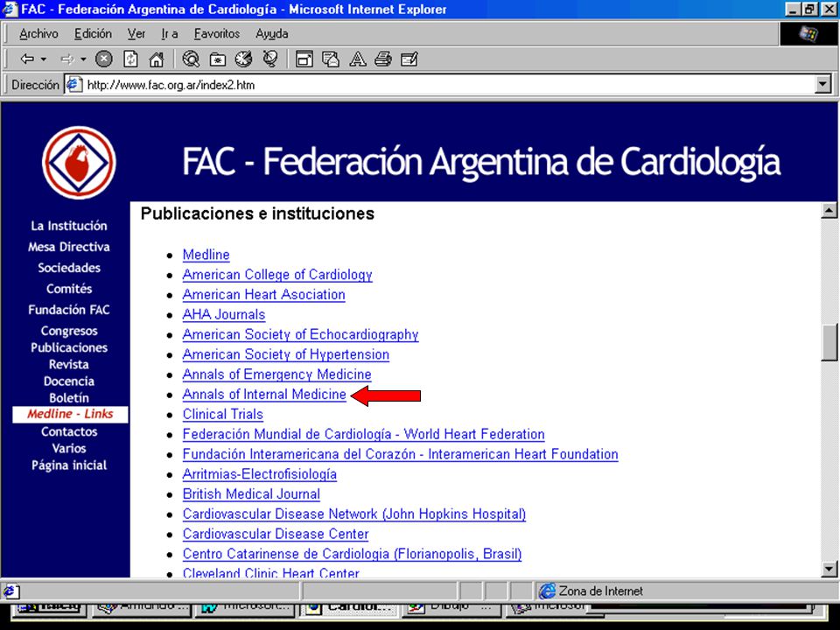Select Contactos in sidebar
The image size is (840, 630).
pos(68,431)
